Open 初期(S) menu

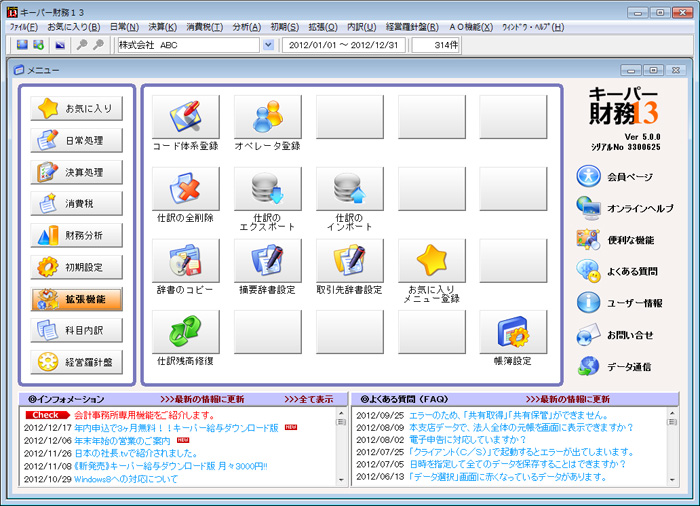tap(284, 27)
